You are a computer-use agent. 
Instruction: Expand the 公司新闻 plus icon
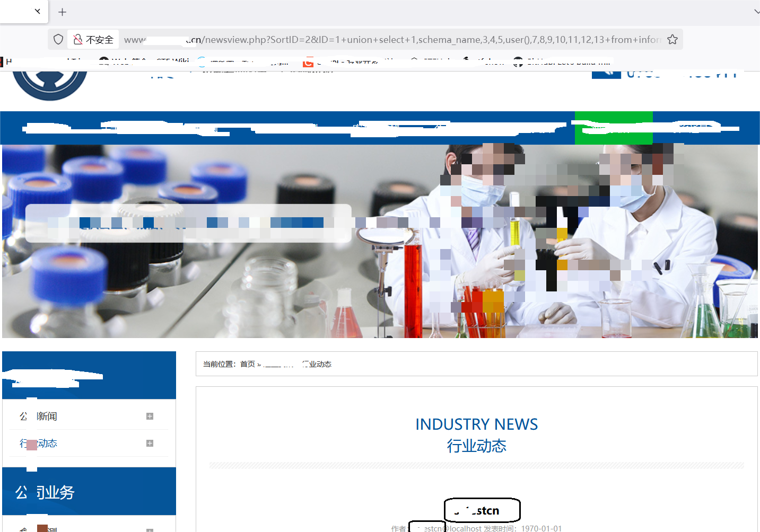[150, 416]
